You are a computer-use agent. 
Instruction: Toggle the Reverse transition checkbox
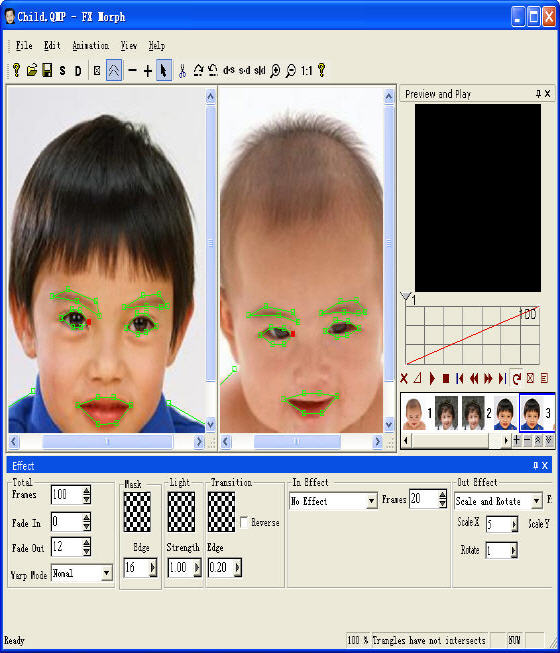coord(244,522)
